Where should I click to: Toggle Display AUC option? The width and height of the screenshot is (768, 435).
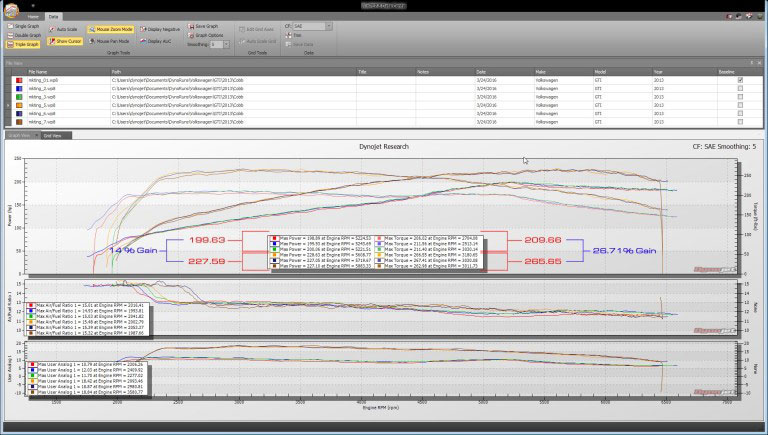[x=156, y=41]
